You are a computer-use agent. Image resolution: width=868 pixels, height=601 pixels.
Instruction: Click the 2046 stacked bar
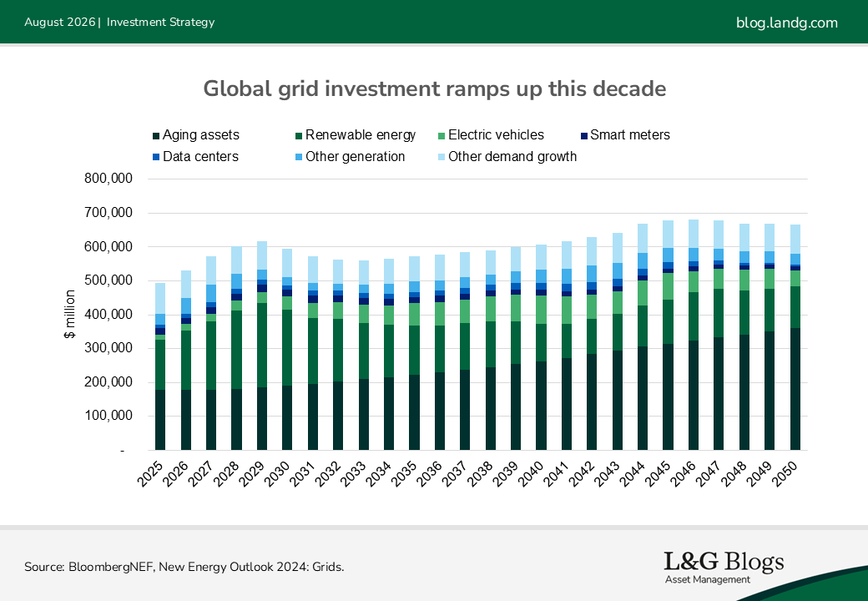[x=694, y=335]
